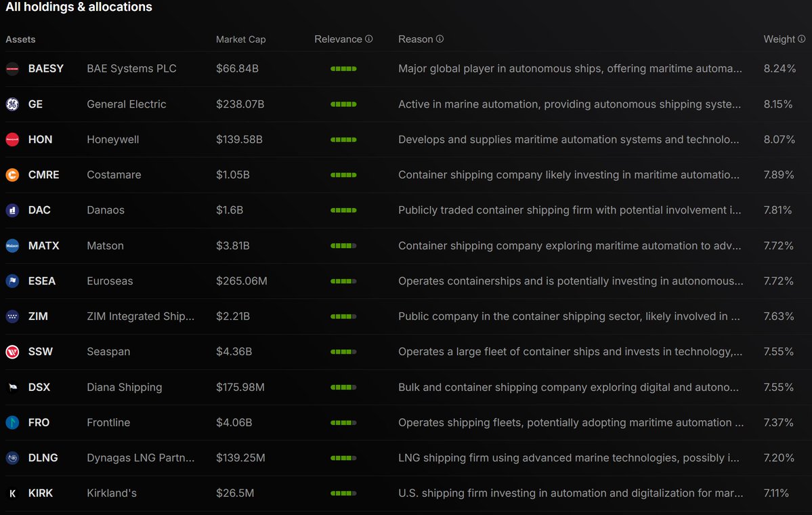Click the Kirkland's K logo icon
Image resolution: width=812 pixels, height=515 pixels.
pyautogui.click(x=12, y=493)
